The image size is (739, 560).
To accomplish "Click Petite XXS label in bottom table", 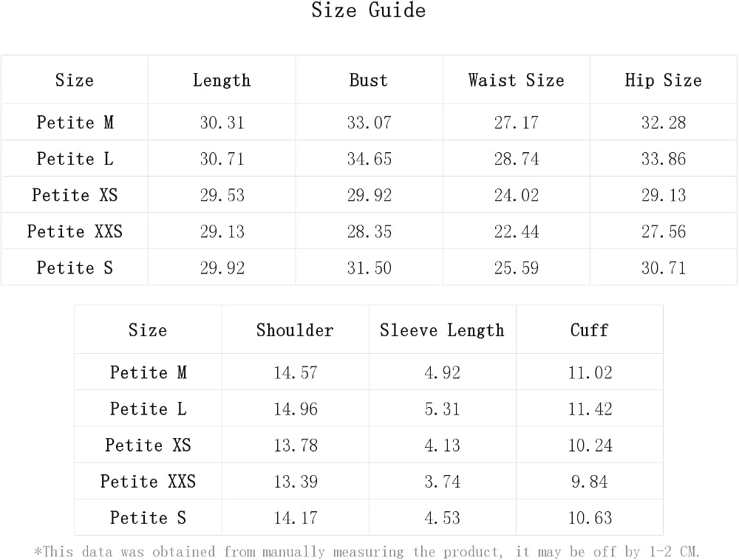I will coord(148,482).
